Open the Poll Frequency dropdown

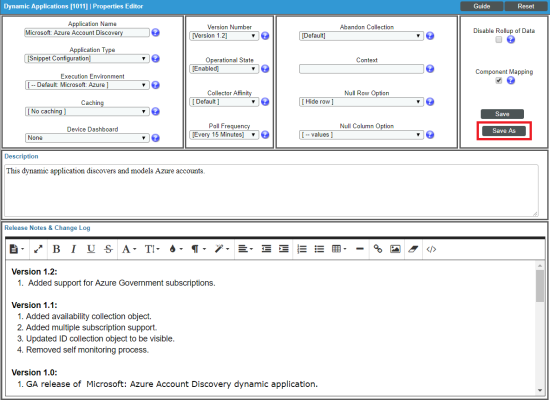tap(224, 135)
